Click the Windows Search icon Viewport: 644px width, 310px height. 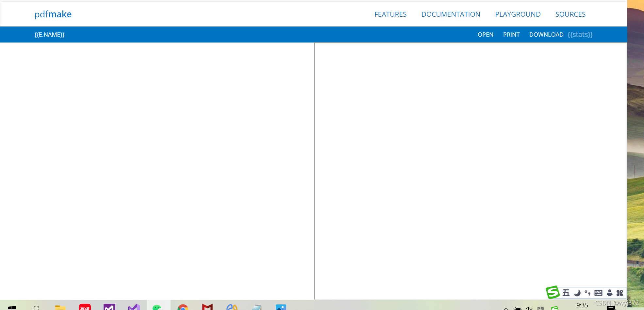coord(37,307)
